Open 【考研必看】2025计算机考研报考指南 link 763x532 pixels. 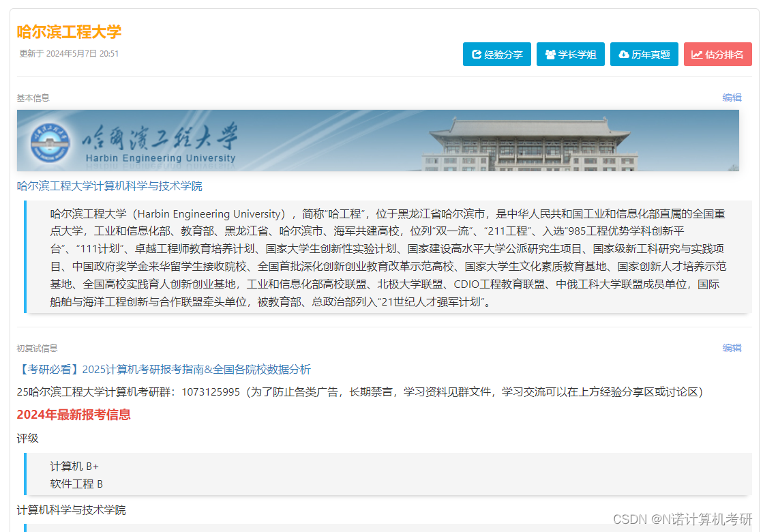tap(164, 370)
